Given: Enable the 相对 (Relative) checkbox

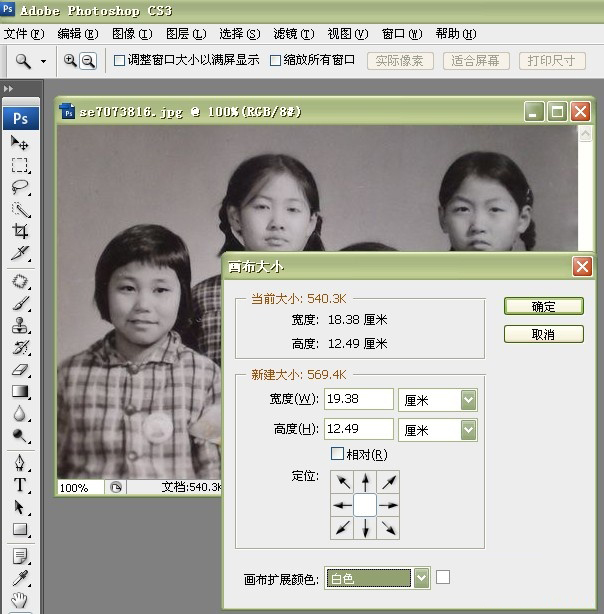Looking at the screenshot, I should [337, 455].
